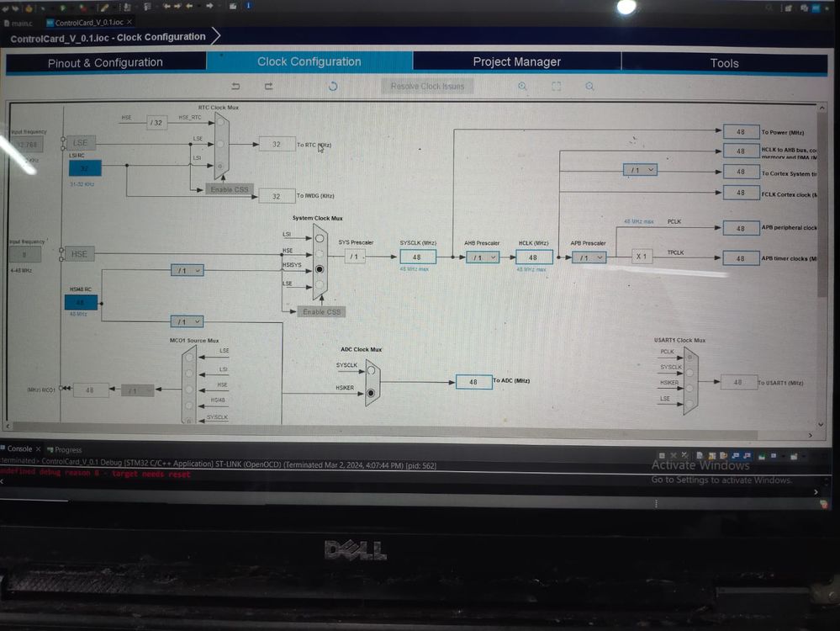Click the scroll-down arrow of the clock diagram
This screenshot has height=631, width=840.
point(821,424)
